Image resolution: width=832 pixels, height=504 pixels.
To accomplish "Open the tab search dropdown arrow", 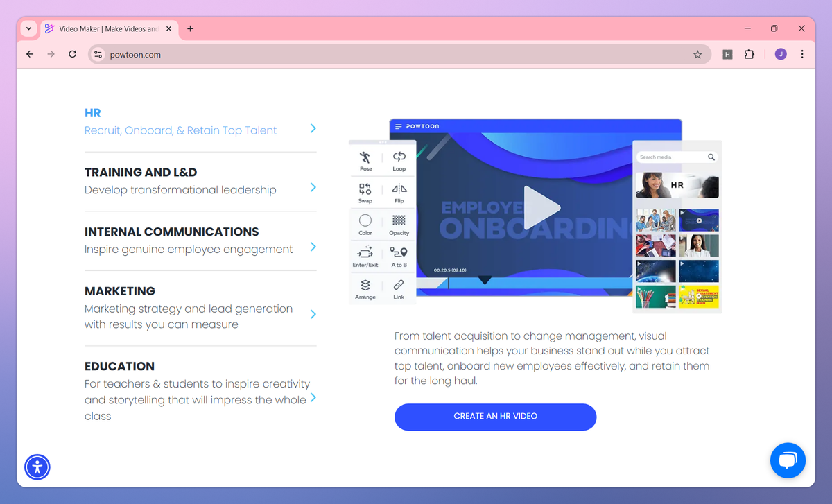I will (x=28, y=28).
